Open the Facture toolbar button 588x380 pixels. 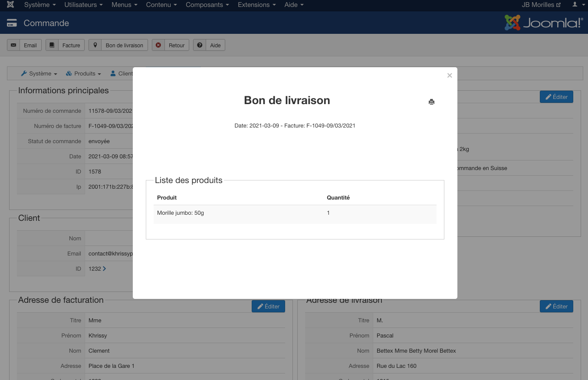click(65, 45)
